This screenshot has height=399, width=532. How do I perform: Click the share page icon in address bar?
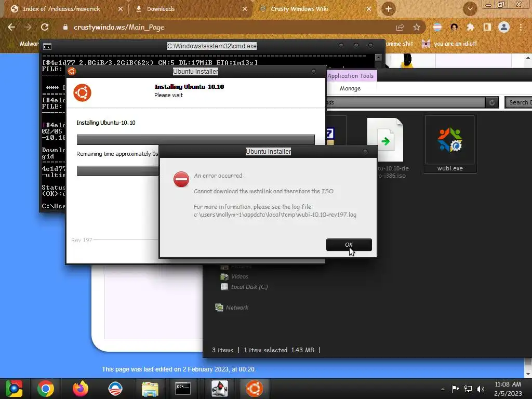click(400, 28)
